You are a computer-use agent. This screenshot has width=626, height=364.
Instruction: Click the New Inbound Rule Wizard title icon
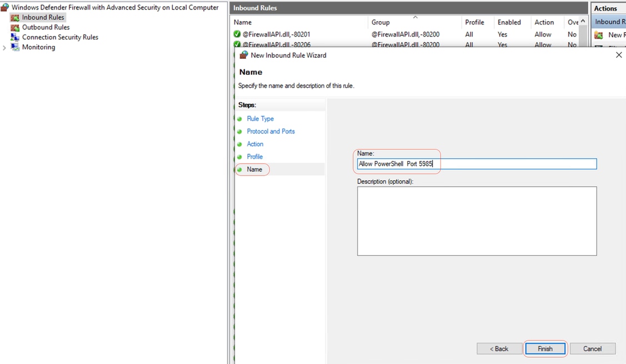[x=243, y=55]
